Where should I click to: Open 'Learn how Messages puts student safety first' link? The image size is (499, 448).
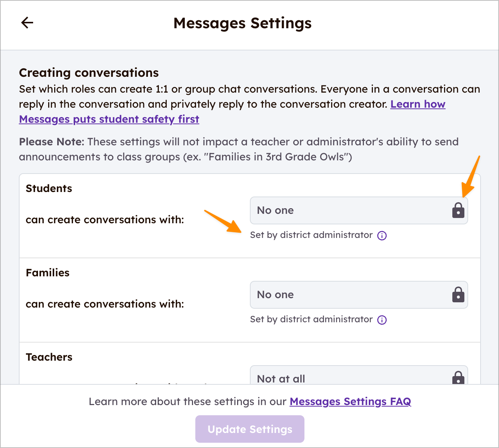coord(109,119)
